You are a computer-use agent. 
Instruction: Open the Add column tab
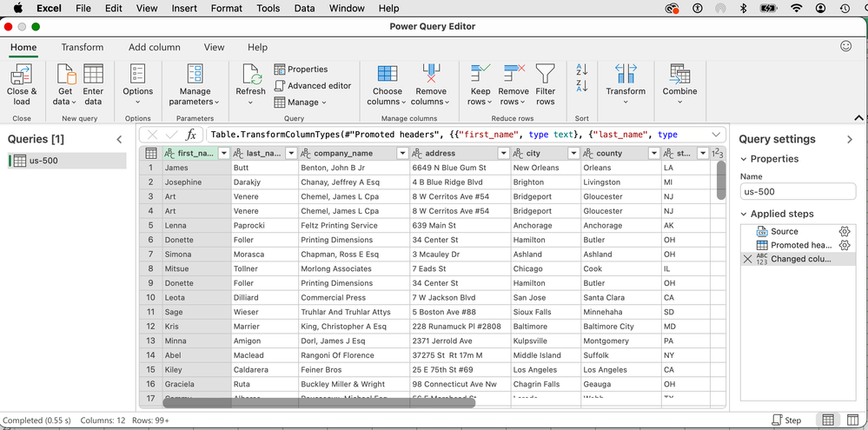[155, 48]
